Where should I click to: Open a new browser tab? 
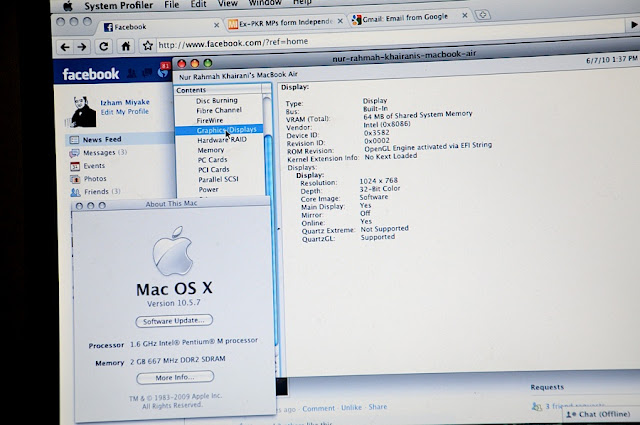tap(483, 15)
